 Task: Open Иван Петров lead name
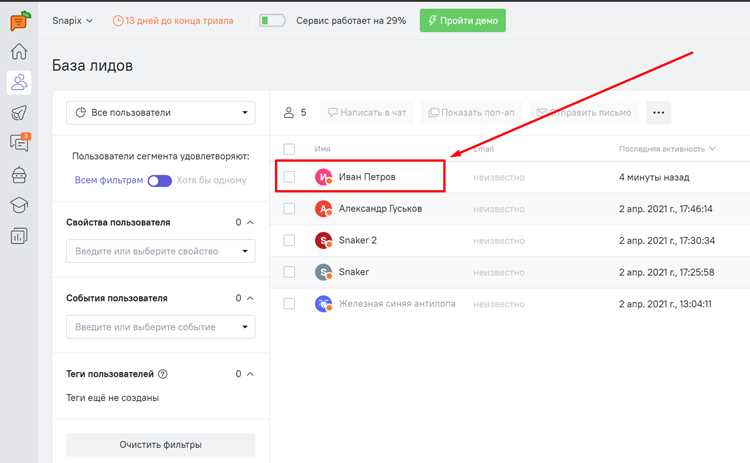click(x=367, y=177)
